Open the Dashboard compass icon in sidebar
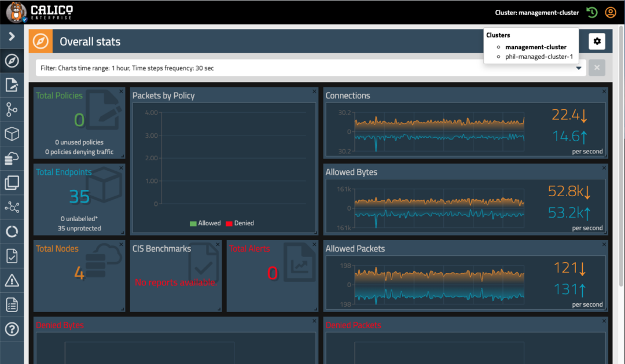The image size is (625, 364). [x=12, y=61]
